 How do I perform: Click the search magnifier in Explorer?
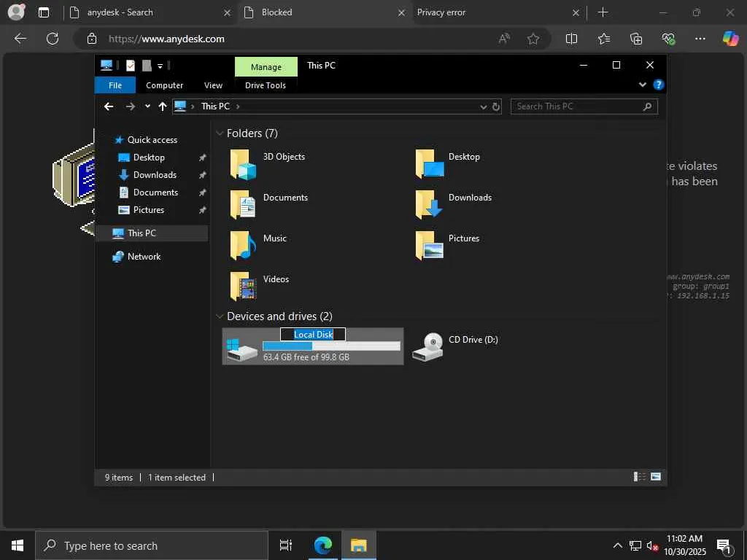coord(647,106)
